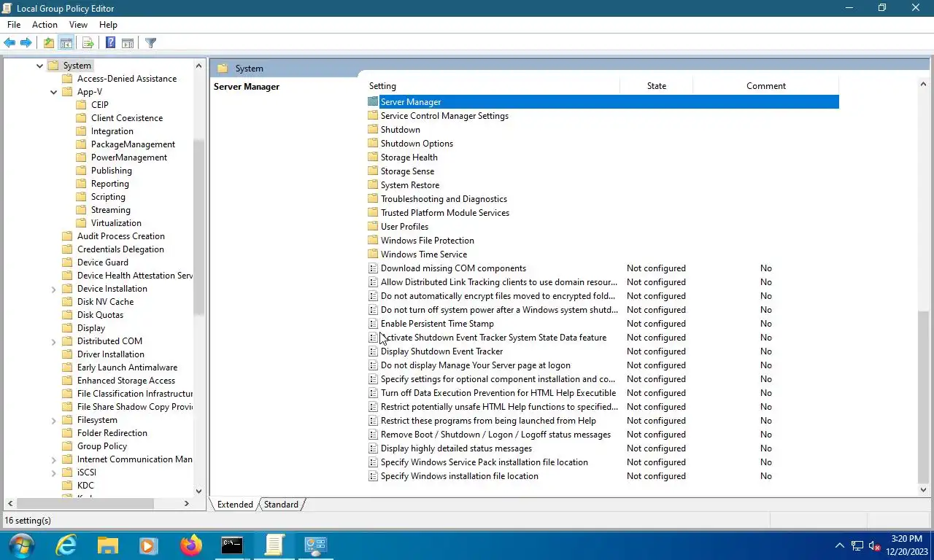Image resolution: width=934 pixels, height=560 pixels.
Task: Switch to the Standard tab
Action: 281,504
